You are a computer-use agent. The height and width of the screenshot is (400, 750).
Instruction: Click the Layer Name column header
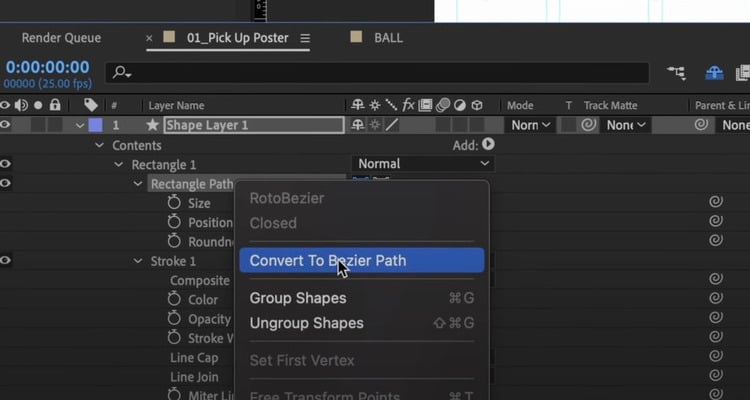(176, 105)
